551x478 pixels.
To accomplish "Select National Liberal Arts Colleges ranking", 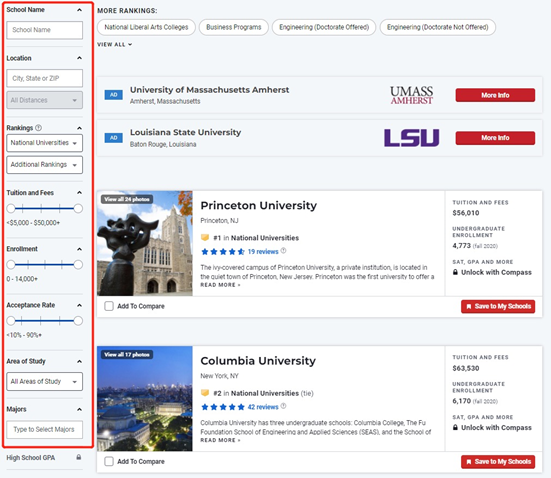I will pos(146,27).
